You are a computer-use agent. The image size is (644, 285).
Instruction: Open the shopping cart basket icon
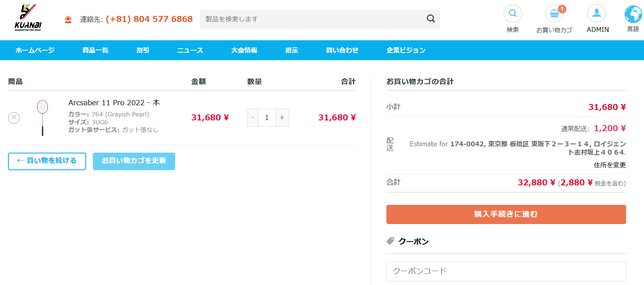pyautogui.click(x=554, y=14)
